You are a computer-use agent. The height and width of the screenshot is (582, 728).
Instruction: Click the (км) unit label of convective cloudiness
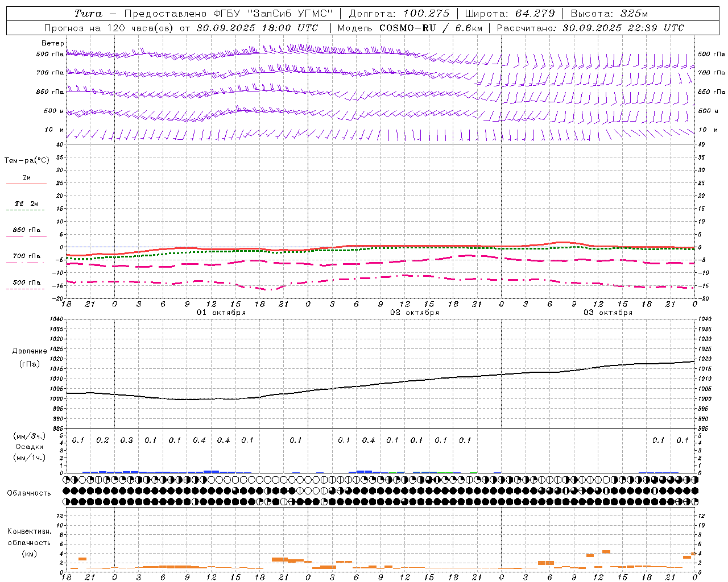coord(30,554)
